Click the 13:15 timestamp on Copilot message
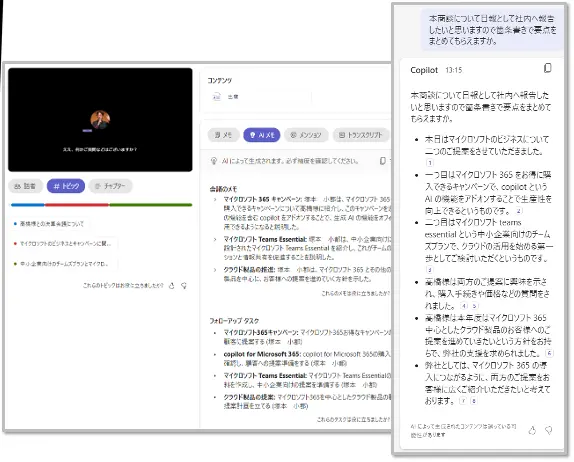Image resolution: width=574 pixels, height=462 pixels. pos(454,70)
